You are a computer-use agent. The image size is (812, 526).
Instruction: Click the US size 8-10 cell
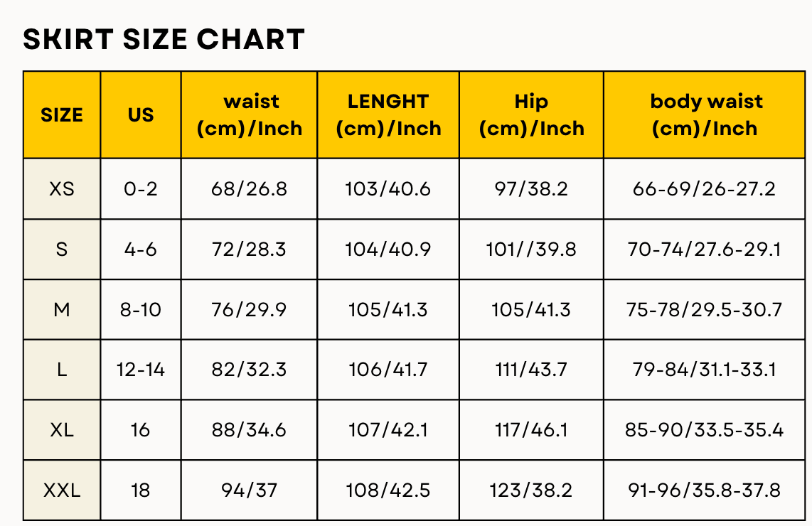tap(141, 310)
